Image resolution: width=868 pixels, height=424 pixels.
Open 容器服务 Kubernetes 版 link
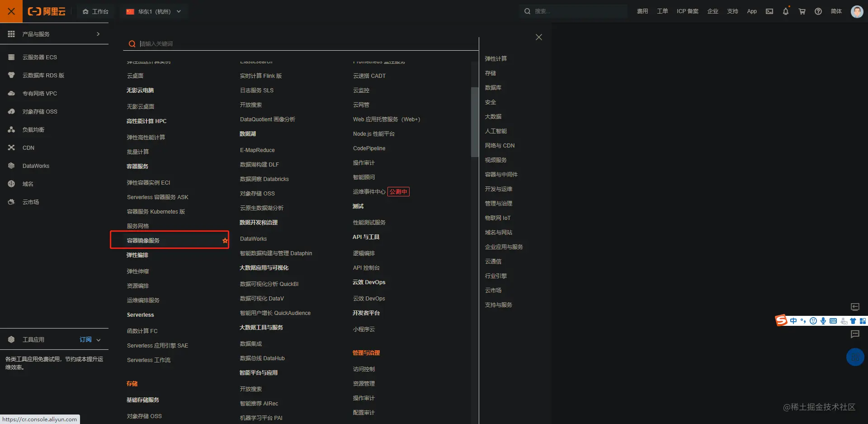click(x=156, y=211)
